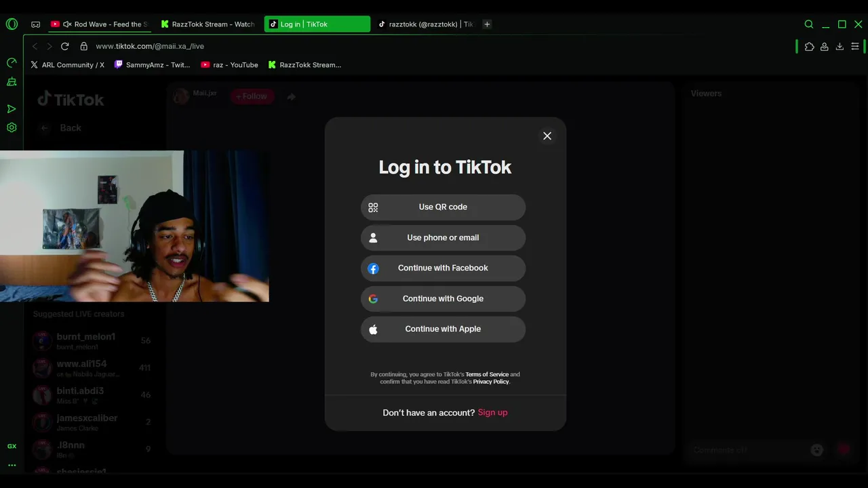Open the raz - YouTube bookmark

pyautogui.click(x=229, y=65)
